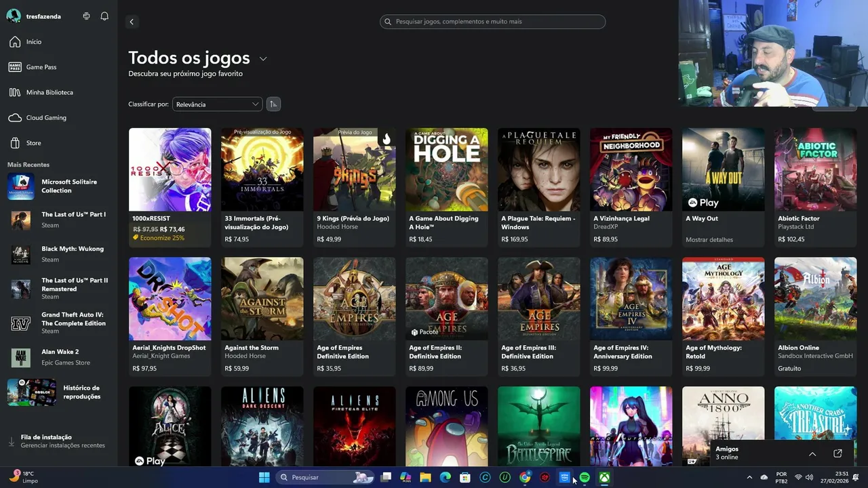
Task: Select The Last of Us Part I recent
Action: 58,220
